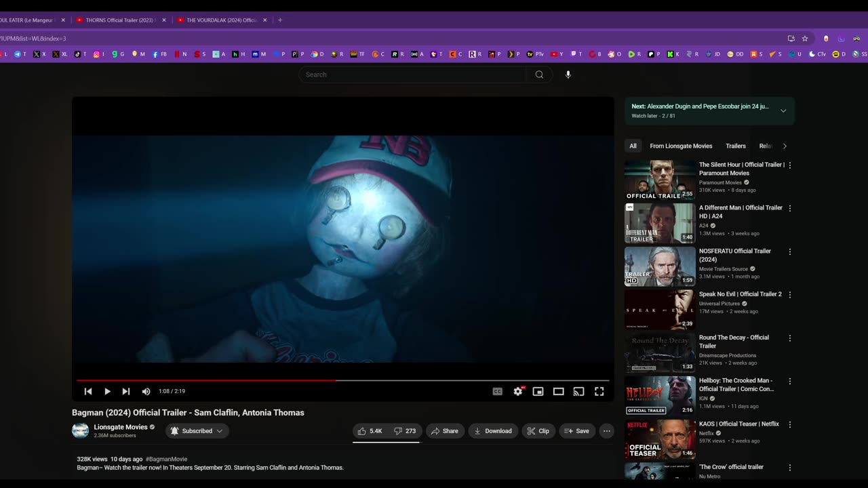Toggle closed captions (CC) in player
This screenshot has width=868, height=488.
point(497,391)
